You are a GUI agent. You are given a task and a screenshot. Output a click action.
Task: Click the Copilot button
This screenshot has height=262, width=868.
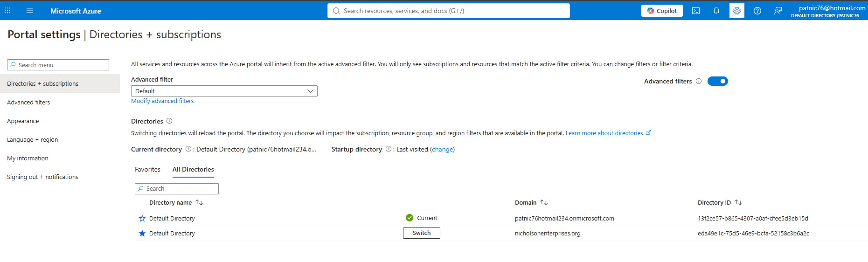click(662, 11)
